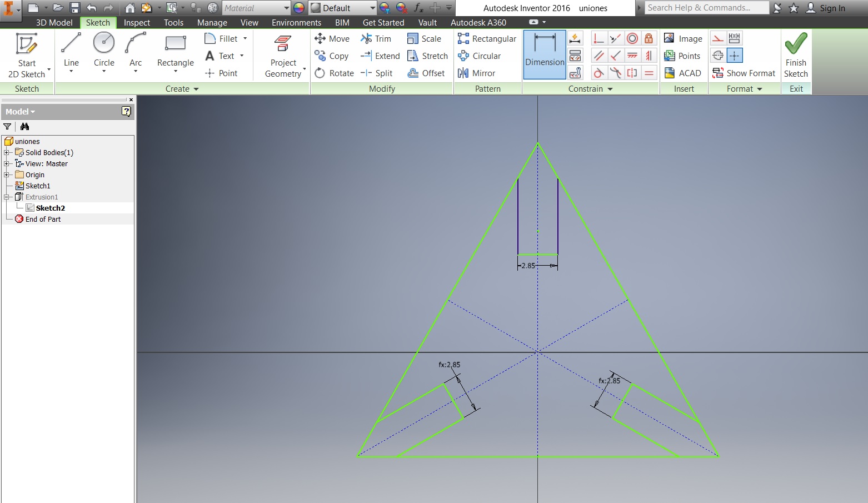Apply the Coincident constraint tool
The width and height of the screenshot is (868, 503).
pyautogui.click(x=598, y=38)
